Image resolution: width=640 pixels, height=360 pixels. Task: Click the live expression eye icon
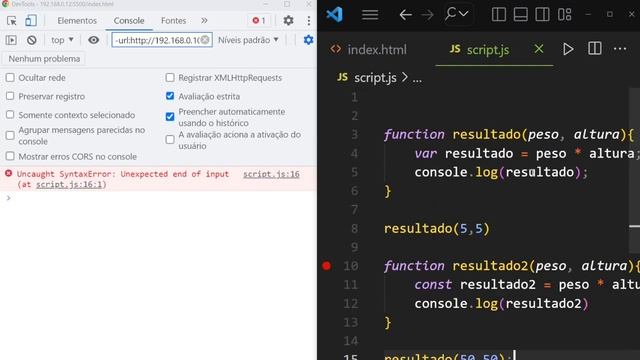pos(93,40)
